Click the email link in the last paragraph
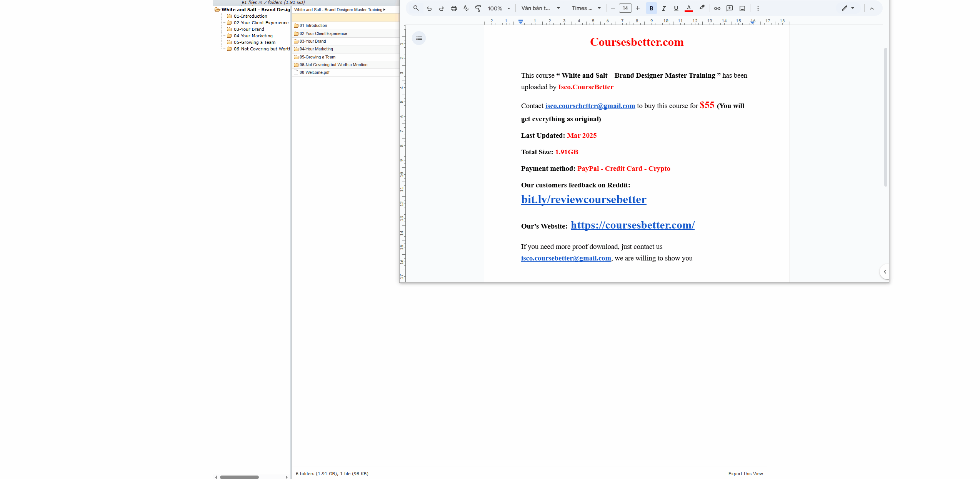980x479 pixels. pyautogui.click(x=566, y=258)
